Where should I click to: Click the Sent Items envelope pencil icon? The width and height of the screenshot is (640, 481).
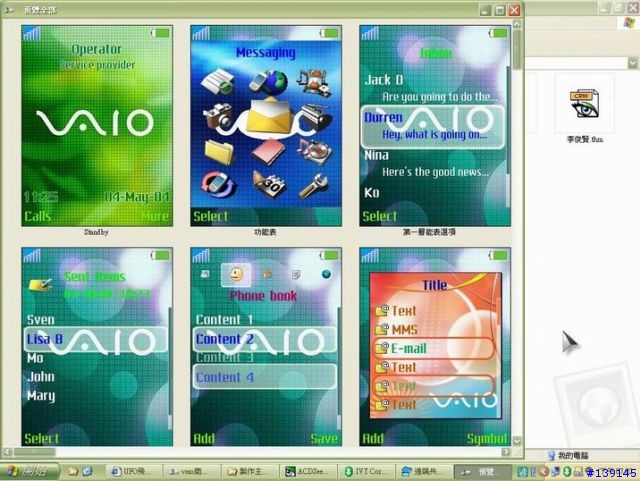click(x=40, y=284)
